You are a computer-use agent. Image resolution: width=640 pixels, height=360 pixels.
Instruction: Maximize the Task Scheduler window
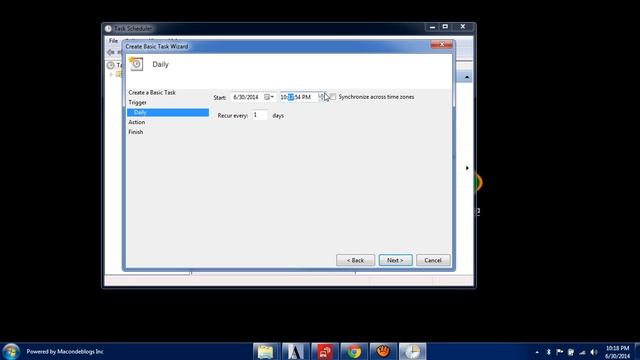pos(445,27)
